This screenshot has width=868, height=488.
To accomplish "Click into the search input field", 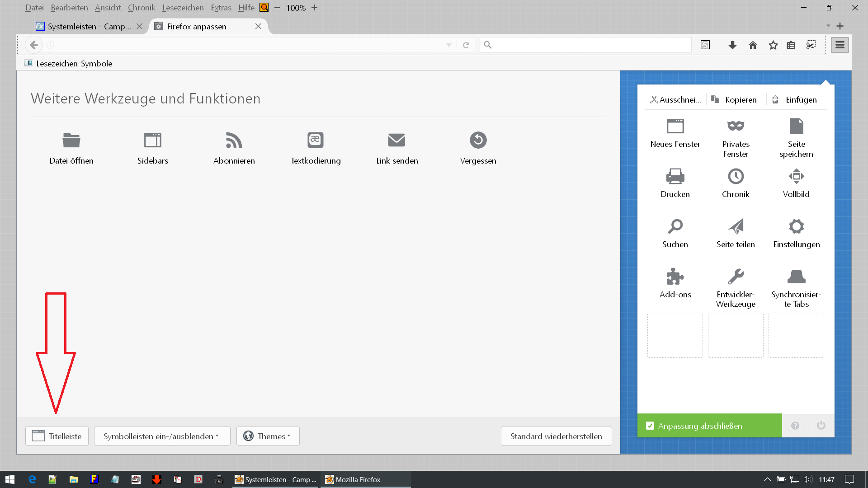I will point(588,45).
